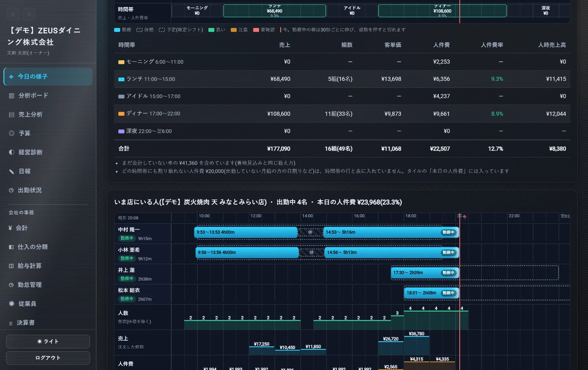Viewport: 588px width, 370px height.
Task: Click the 売上分析 list icon
Action: (11, 115)
